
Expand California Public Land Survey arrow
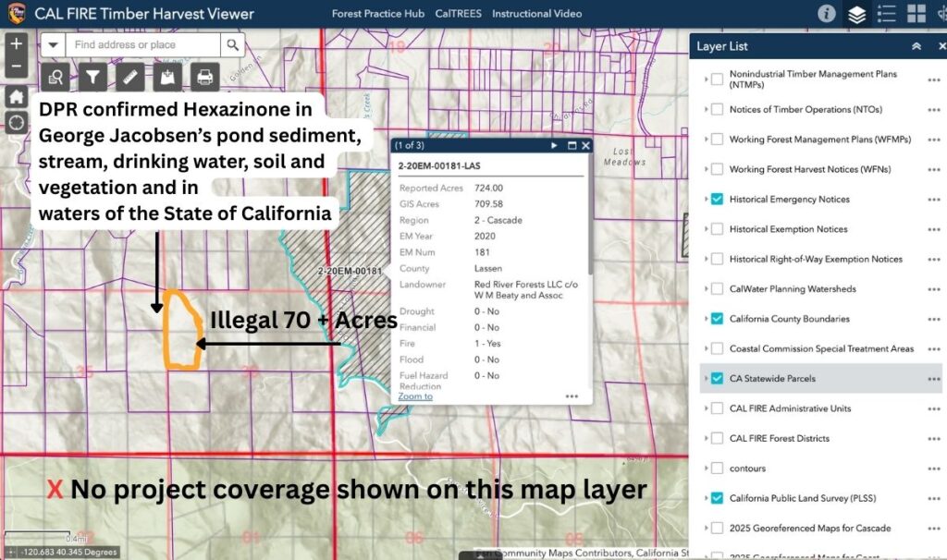(706, 498)
